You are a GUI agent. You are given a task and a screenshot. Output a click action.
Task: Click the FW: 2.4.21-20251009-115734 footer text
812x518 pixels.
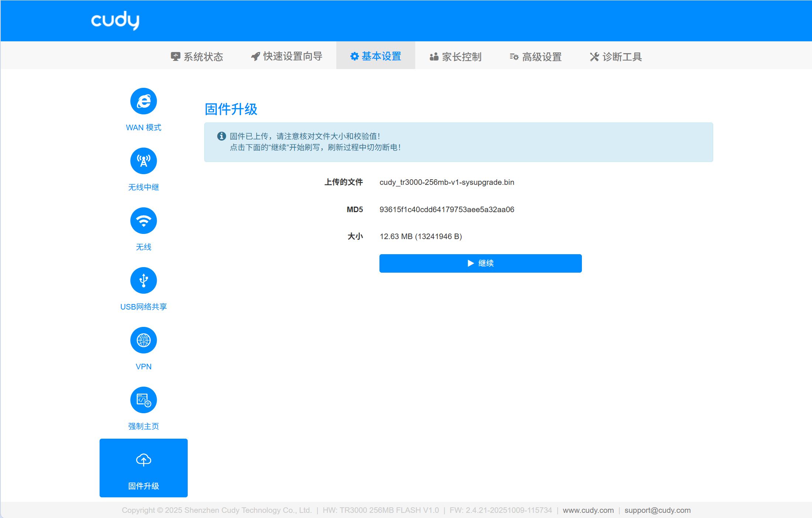pos(501,510)
